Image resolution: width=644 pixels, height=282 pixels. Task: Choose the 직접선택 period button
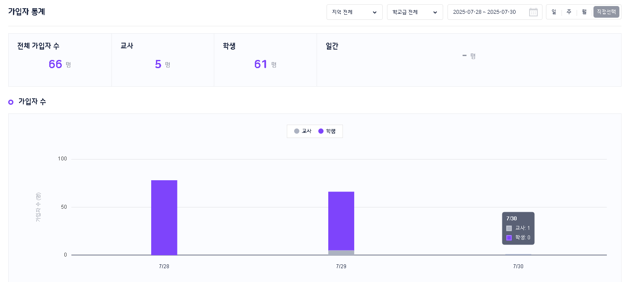(606, 12)
